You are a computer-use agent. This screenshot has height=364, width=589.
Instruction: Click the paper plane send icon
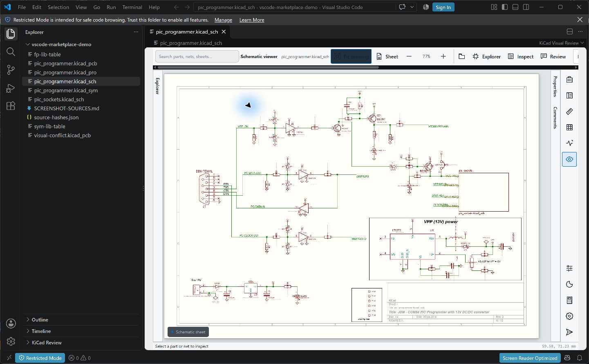tap(569, 332)
